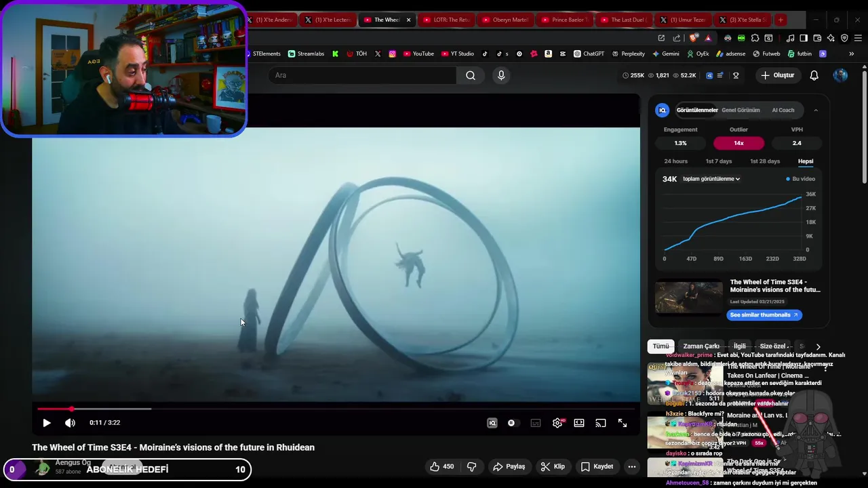Cast the video to a device
868x488 pixels.
tap(601, 423)
